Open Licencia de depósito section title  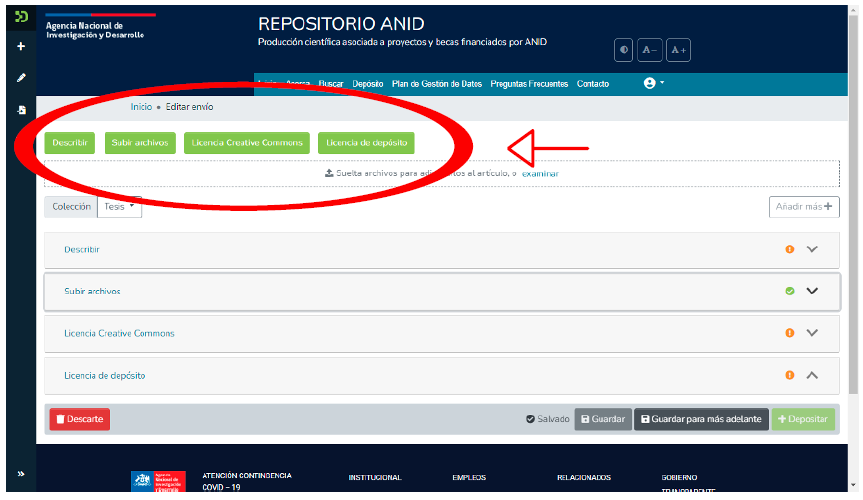pos(105,376)
